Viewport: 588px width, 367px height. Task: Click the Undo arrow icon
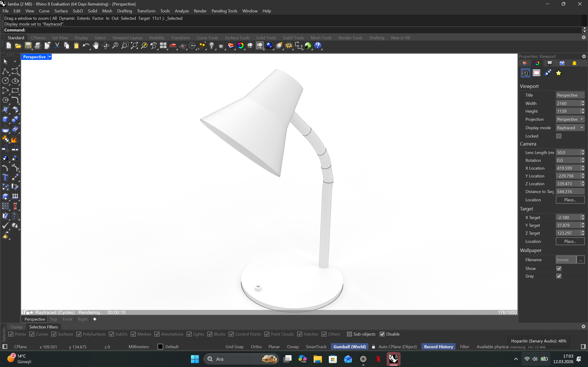tap(85, 46)
